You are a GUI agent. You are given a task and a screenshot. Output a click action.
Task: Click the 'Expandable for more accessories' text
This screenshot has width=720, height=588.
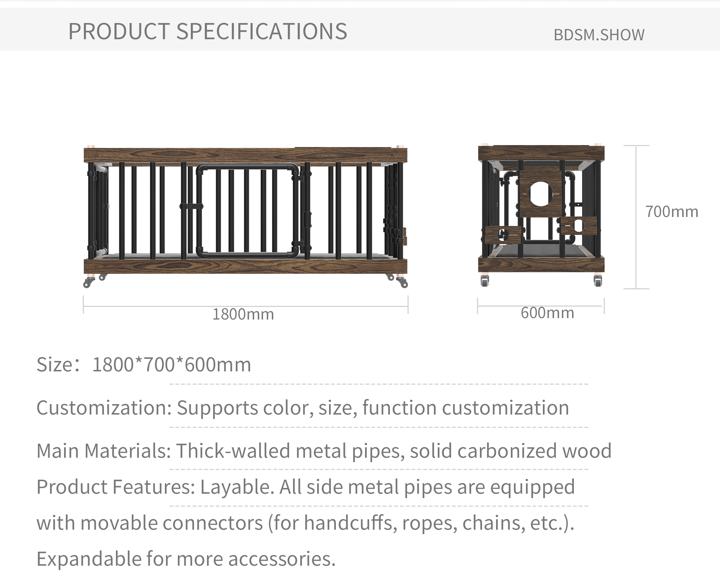[x=186, y=559]
